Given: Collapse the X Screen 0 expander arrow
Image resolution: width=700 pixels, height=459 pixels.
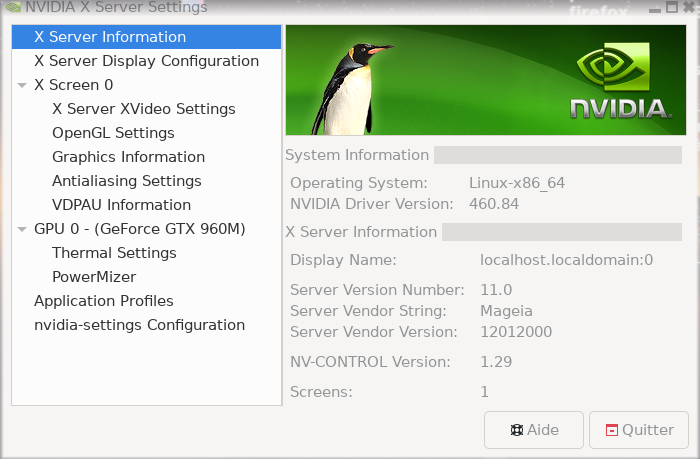Looking at the screenshot, I should coord(22,85).
